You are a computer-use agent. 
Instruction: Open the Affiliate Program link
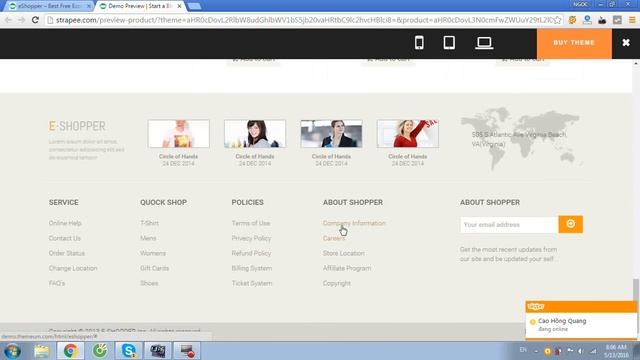pyautogui.click(x=347, y=268)
